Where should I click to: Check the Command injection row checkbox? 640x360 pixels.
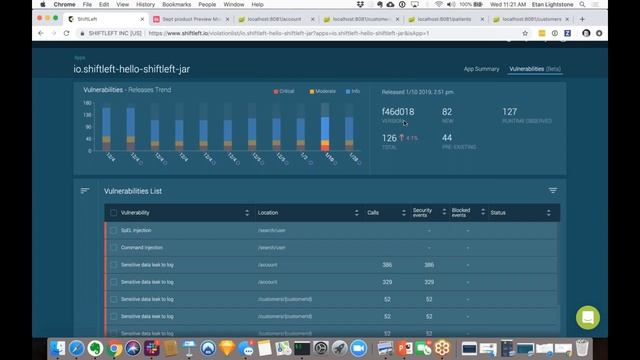click(x=113, y=247)
